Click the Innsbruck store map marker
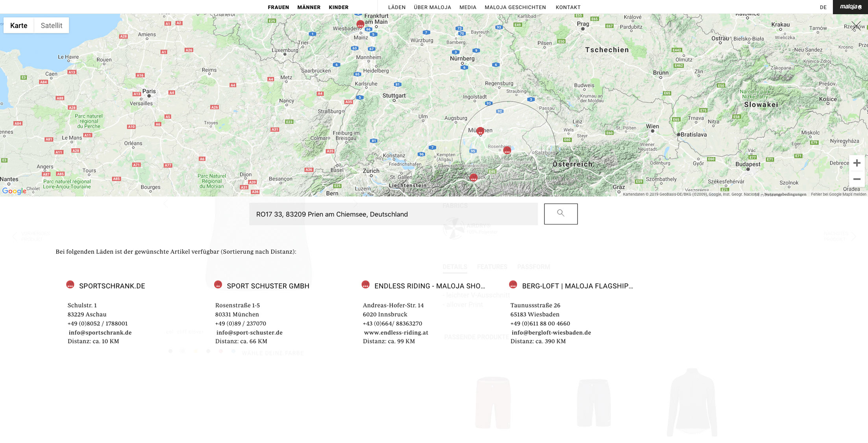 click(474, 178)
